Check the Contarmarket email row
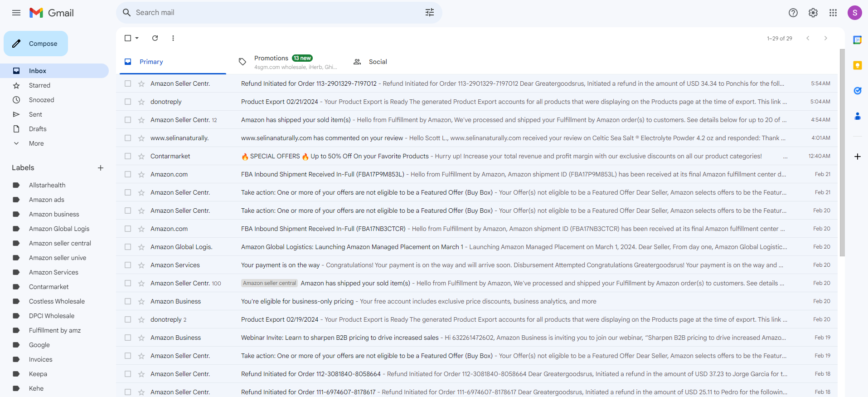868x397 pixels. (x=128, y=156)
